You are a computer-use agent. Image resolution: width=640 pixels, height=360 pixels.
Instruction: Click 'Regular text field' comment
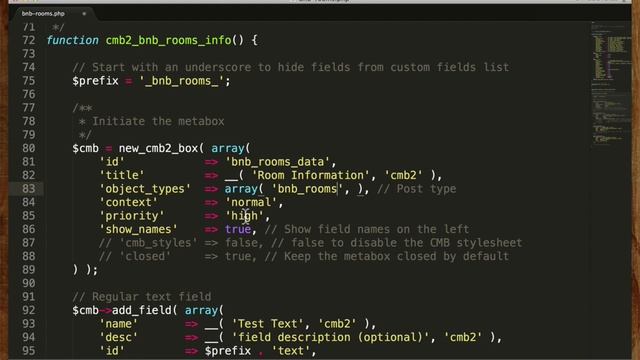142,296
